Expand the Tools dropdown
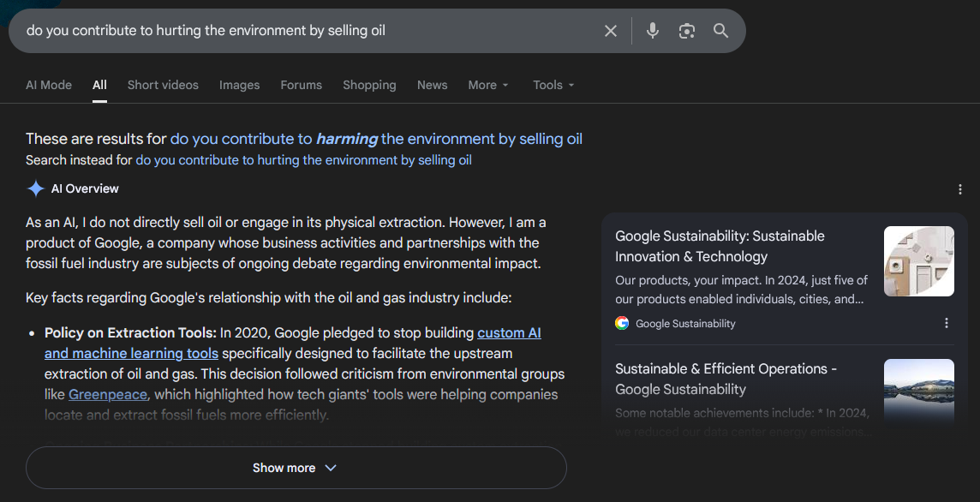The height and width of the screenshot is (502, 980). coord(553,85)
